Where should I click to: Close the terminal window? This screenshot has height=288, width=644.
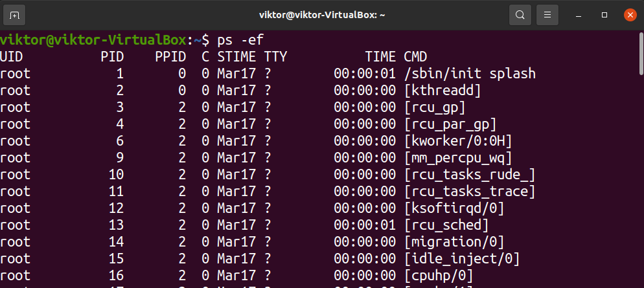click(x=630, y=15)
